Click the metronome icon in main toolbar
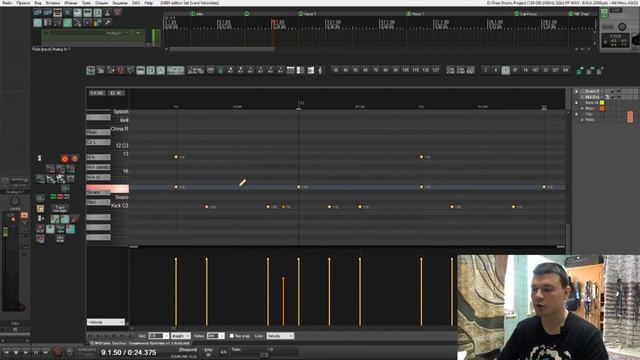Viewport: 640px width, 360px height. click(x=107, y=13)
